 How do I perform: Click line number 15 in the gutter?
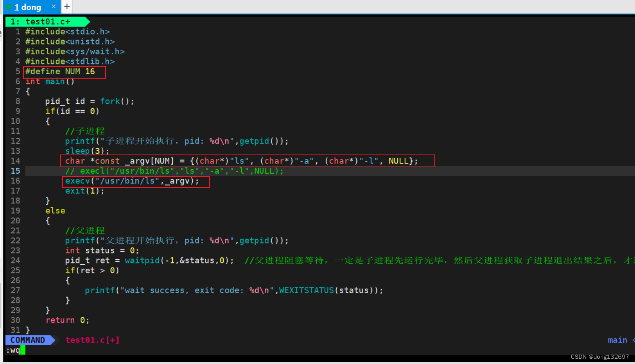15,171
